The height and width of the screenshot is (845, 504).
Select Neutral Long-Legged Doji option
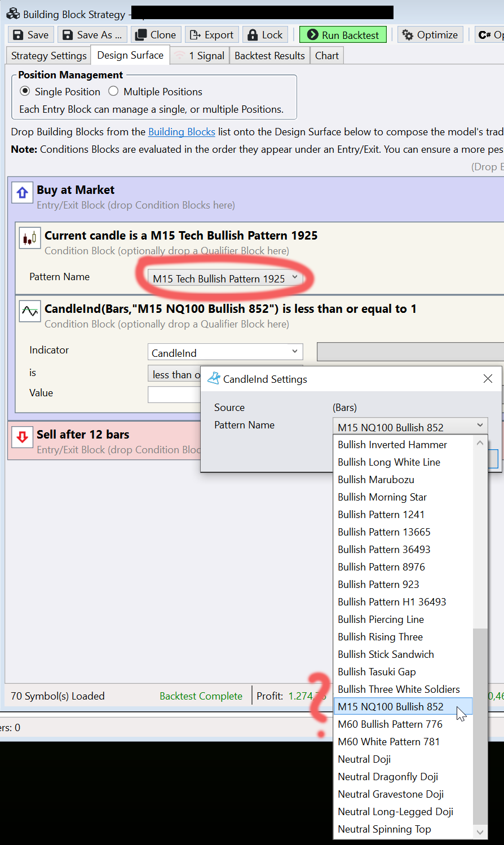[x=403, y=812]
